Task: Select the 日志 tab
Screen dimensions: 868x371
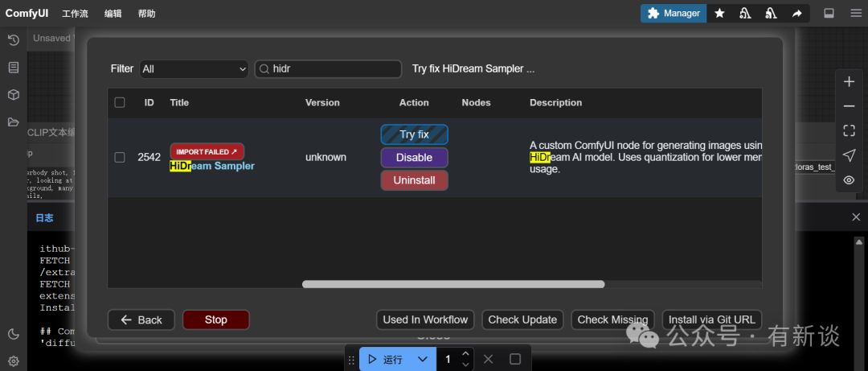Action: coord(44,218)
